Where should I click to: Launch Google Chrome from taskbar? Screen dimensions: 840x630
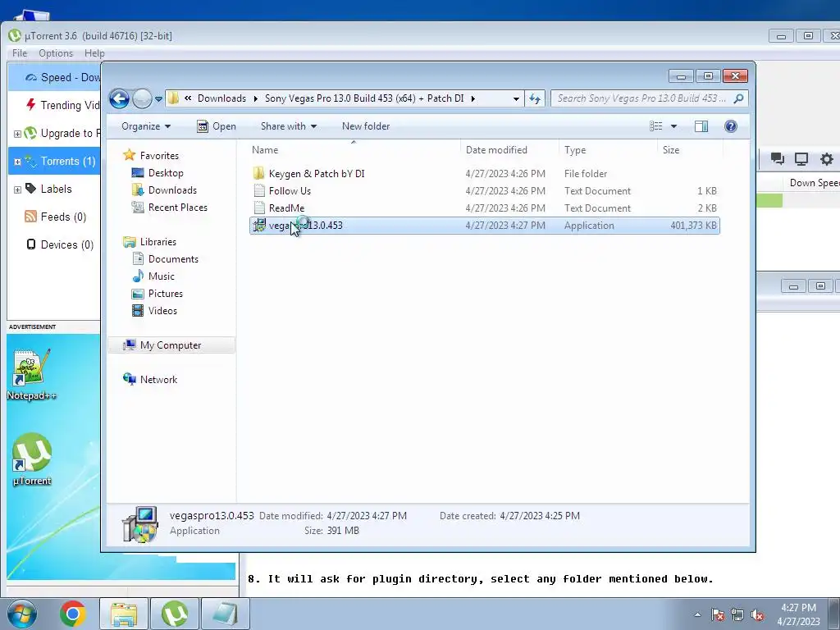pyautogui.click(x=73, y=614)
